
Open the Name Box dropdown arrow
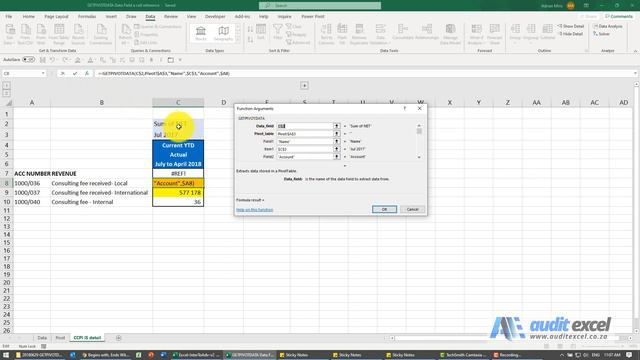[x=43, y=73]
